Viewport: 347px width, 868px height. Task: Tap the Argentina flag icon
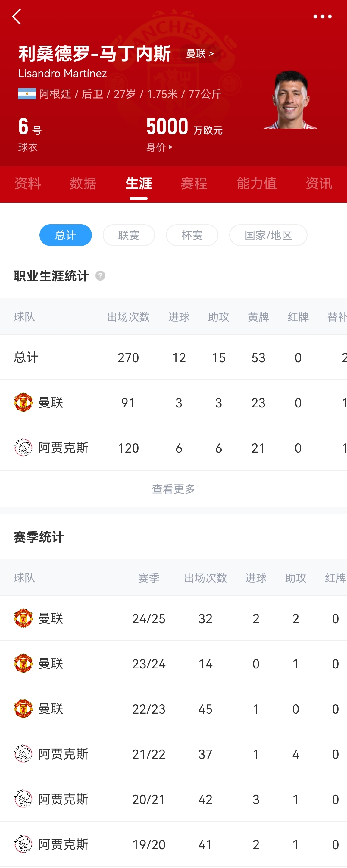(27, 94)
